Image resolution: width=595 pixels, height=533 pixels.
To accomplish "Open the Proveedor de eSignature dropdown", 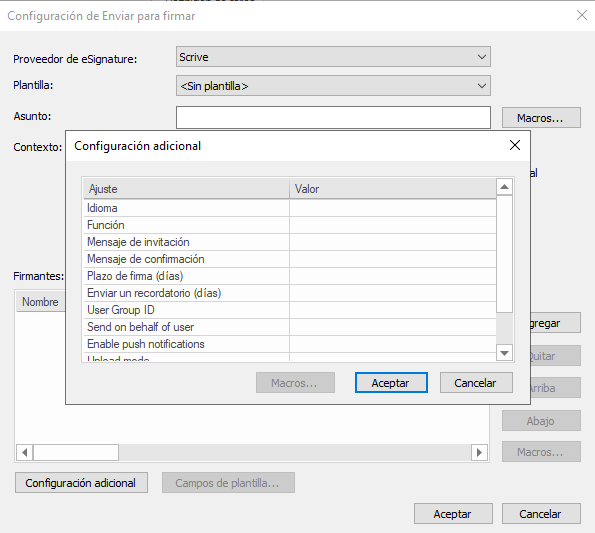I will [333, 57].
